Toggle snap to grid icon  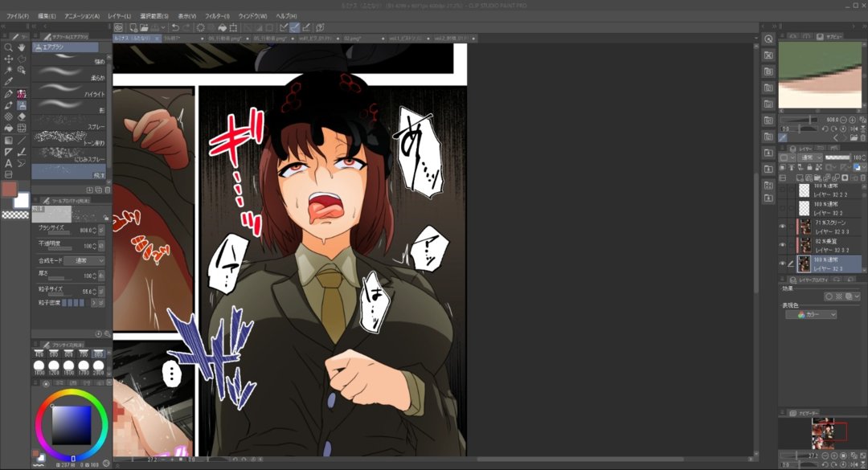306,27
